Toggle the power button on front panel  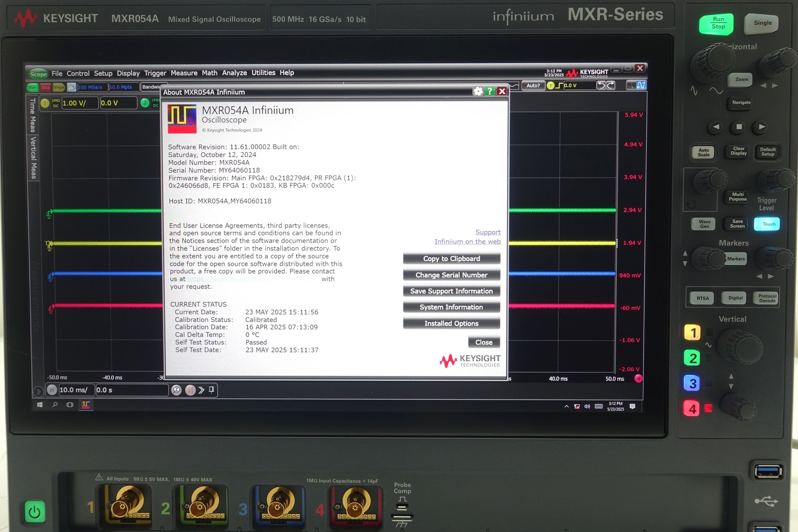coord(35,512)
